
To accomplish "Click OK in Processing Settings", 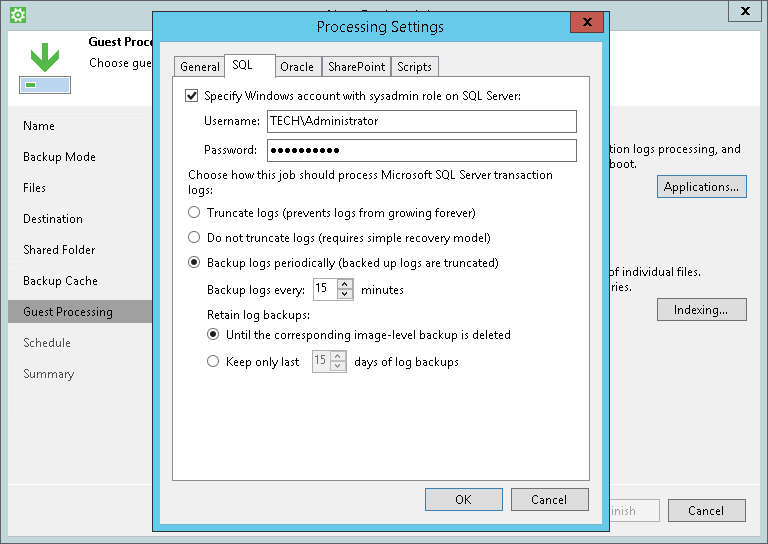I will coord(463,499).
